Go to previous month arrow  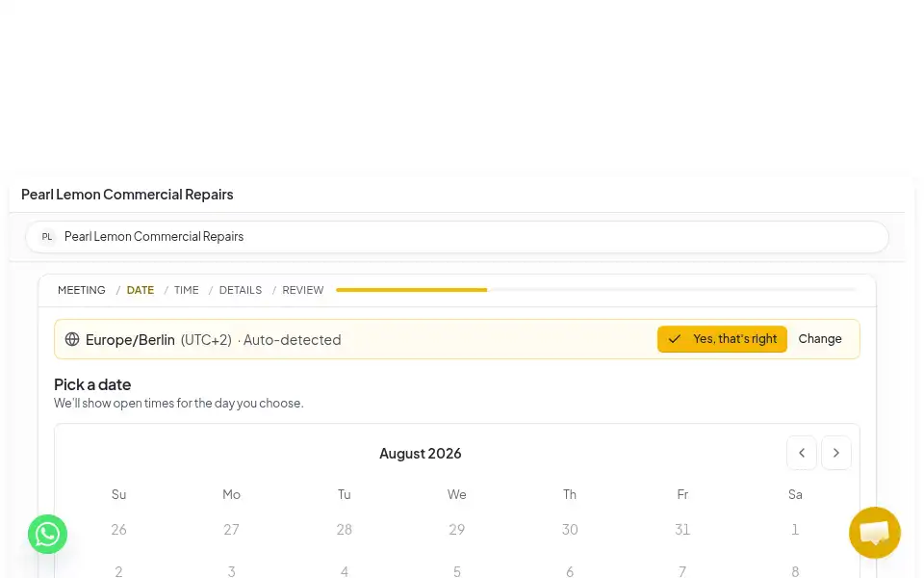[x=802, y=453]
